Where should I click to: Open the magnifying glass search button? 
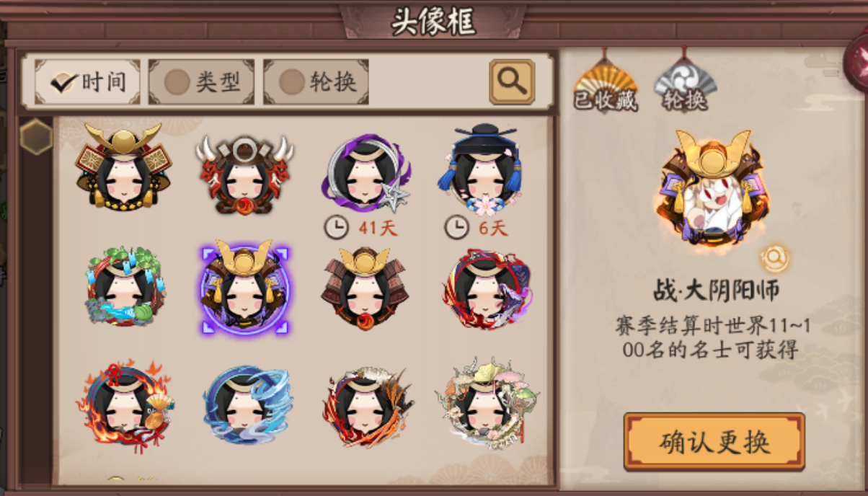(x=512, y=81)
